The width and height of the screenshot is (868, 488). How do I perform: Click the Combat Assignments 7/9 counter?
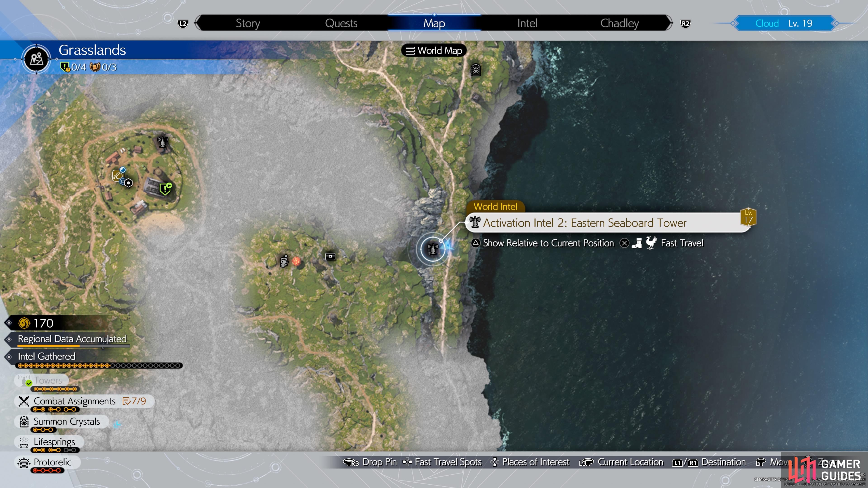point(134,401)
